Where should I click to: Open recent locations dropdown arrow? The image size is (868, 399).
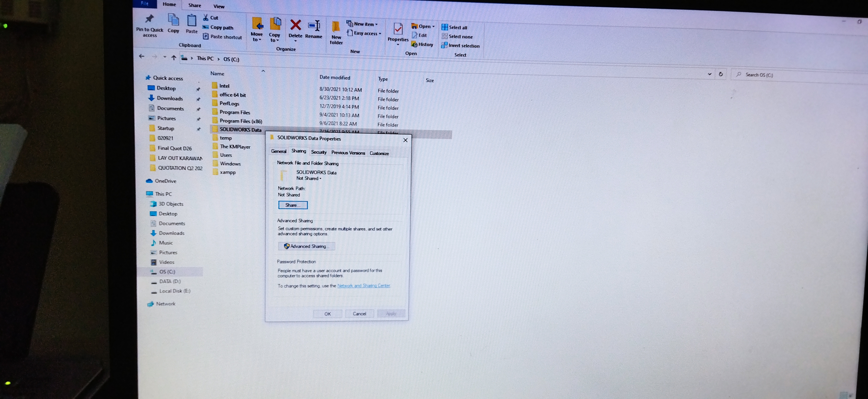(x=164, y=57)
